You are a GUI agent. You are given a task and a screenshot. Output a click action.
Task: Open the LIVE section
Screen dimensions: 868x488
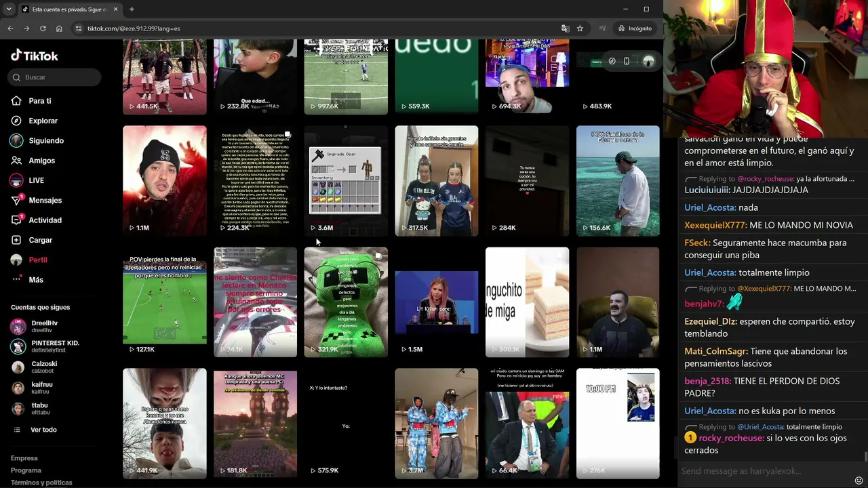(36, 180)
